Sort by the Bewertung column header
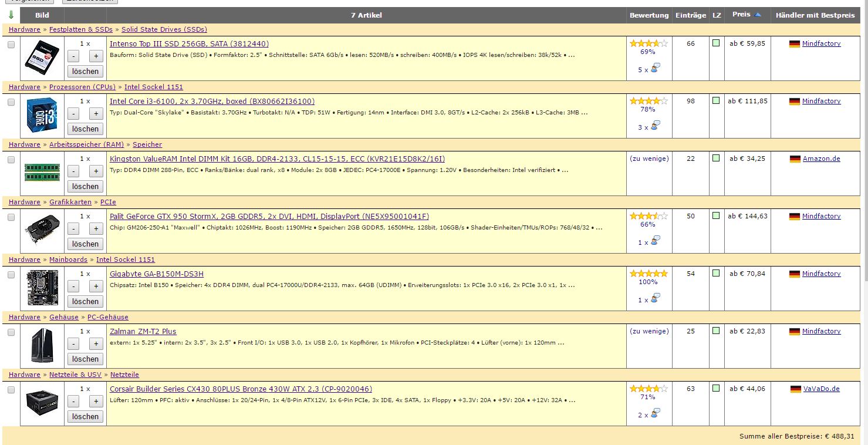 649,15
